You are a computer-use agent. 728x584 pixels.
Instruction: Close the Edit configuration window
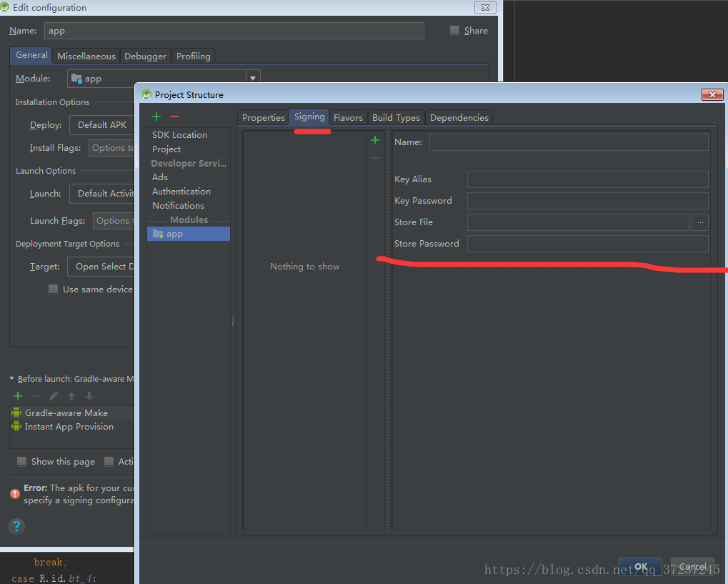(x=485, y=7)
